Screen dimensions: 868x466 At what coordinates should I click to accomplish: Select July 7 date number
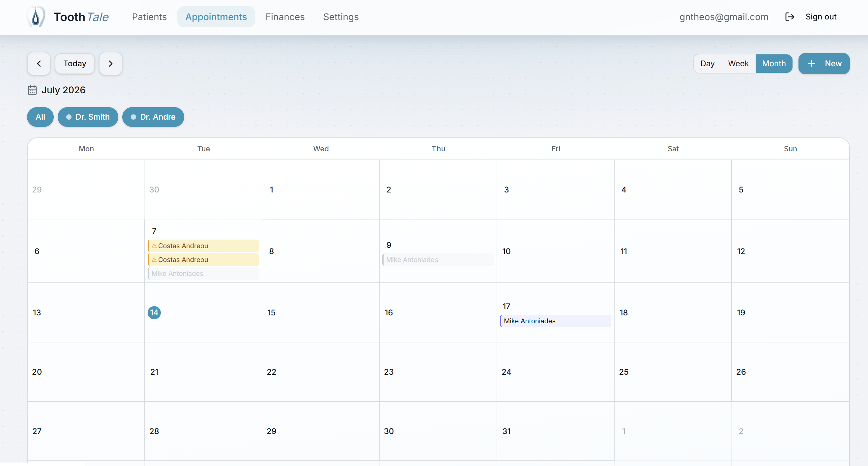154,231
